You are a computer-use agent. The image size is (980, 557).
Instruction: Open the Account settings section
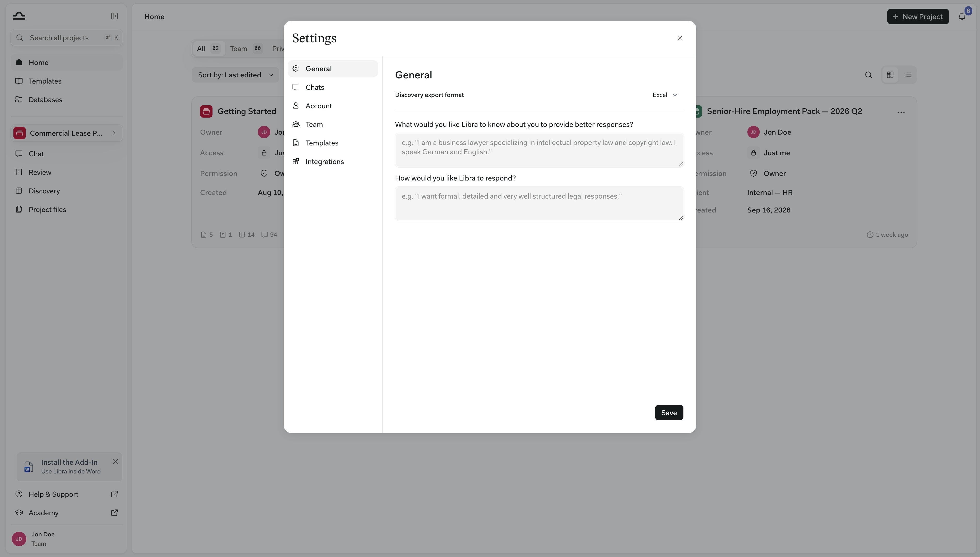(x=332, y=106)
